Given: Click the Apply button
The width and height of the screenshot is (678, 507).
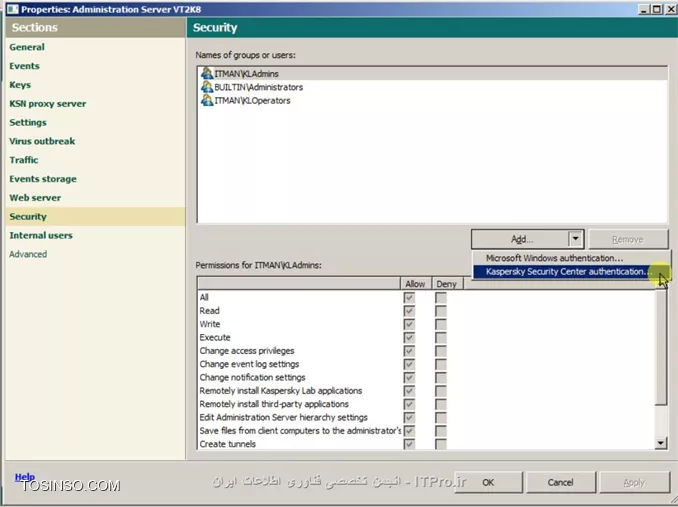Looking at the screenshot, I should [634, 482].
